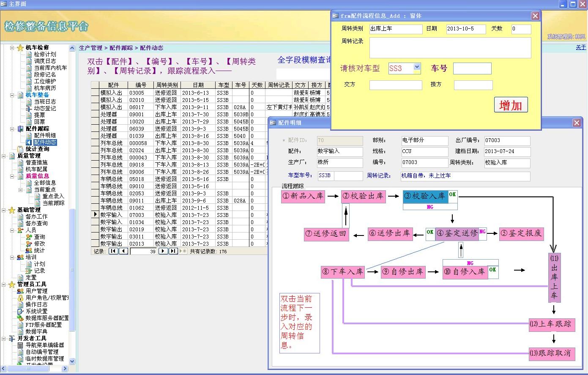Image resolution: width=588 pixels, height=375 pixels.
Task: Collapse the 配件跟踪 tree node
Action: pyautogui.click(x=12, y=129)
